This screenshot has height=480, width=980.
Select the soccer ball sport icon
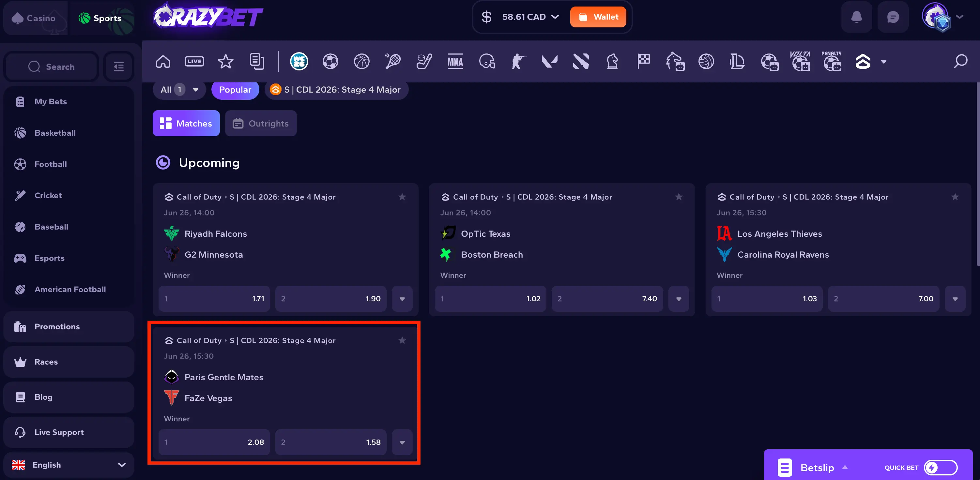pyautogui.click(x=330, y=61)
